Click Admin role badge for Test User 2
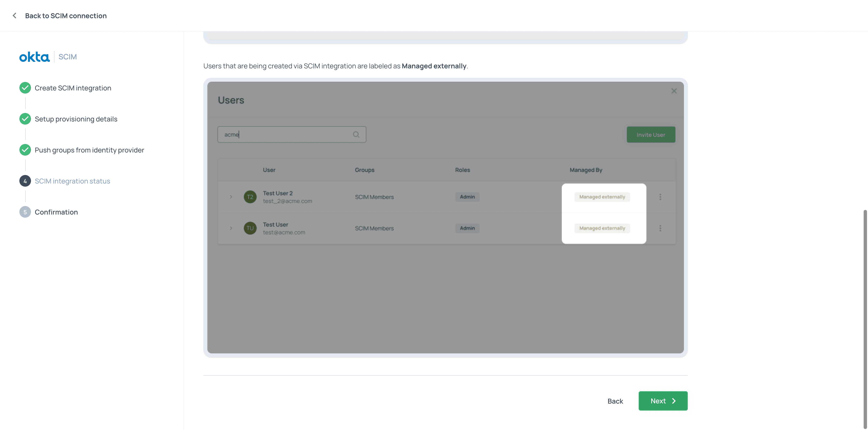The width and height of the screenshot is (868, 430). click(467, 197)
